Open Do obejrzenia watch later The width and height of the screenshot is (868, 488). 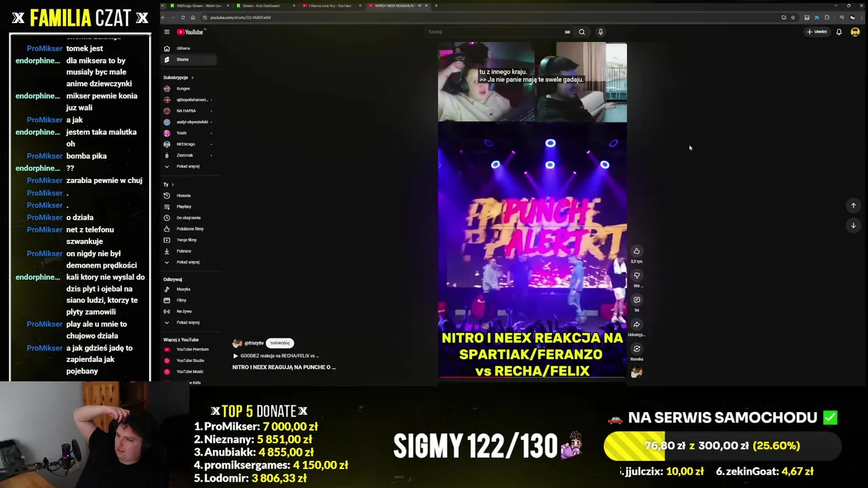pyautogui.click(x=189, y=218)
